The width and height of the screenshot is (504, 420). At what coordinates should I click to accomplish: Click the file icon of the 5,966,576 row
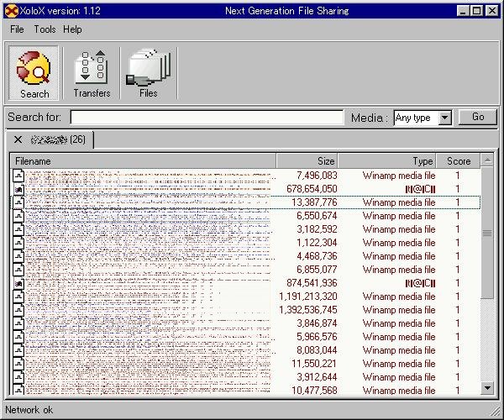18,337
